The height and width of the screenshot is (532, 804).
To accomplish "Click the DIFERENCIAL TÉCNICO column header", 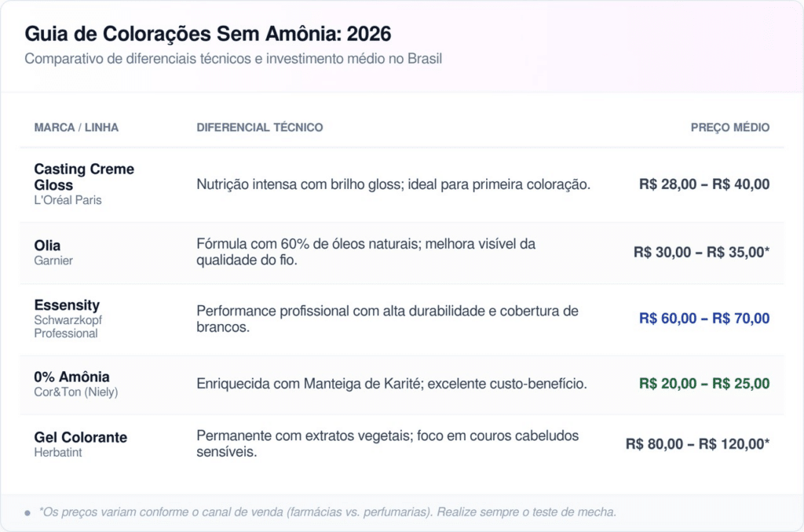I will pyautogui.click(x=259, y=127).
